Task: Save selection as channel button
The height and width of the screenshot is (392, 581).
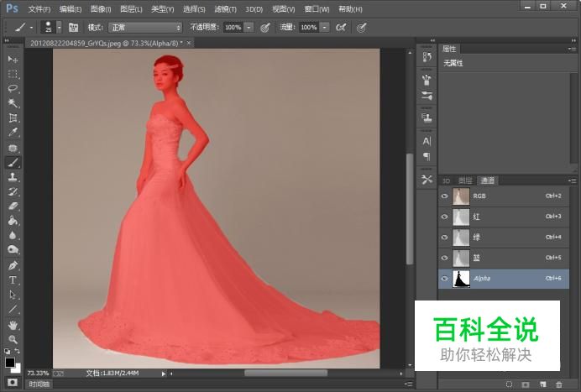Action: click(526, 384)
